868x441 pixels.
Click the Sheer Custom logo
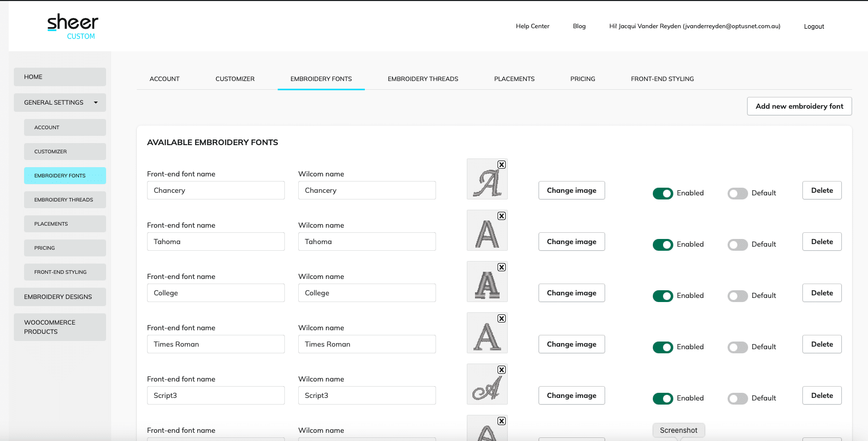pyautogui.click(x=73, y=27)
